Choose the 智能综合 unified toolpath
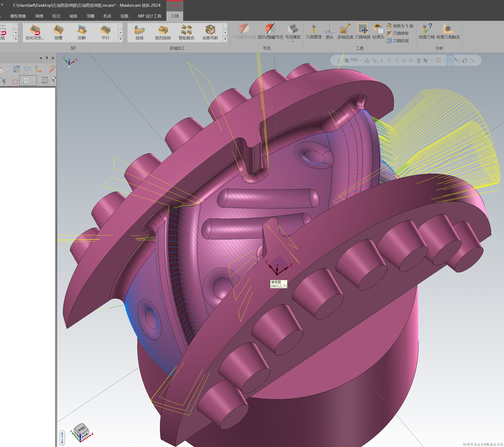504x447 pixels. click(x=186, y=32)
